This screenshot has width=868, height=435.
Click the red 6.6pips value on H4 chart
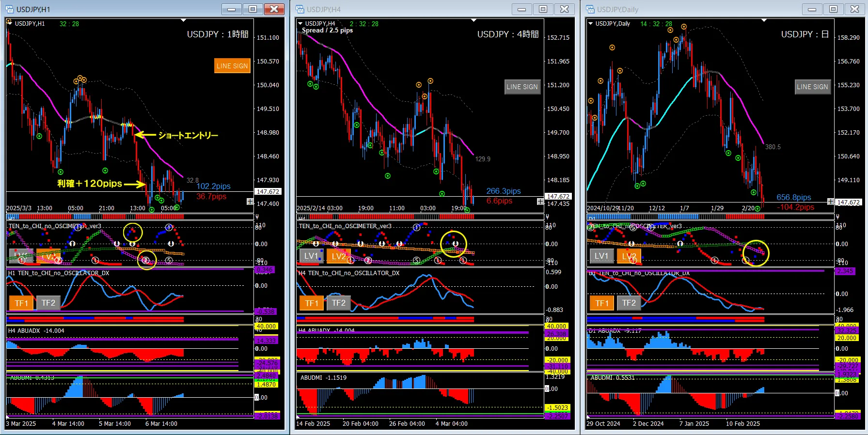499,201
